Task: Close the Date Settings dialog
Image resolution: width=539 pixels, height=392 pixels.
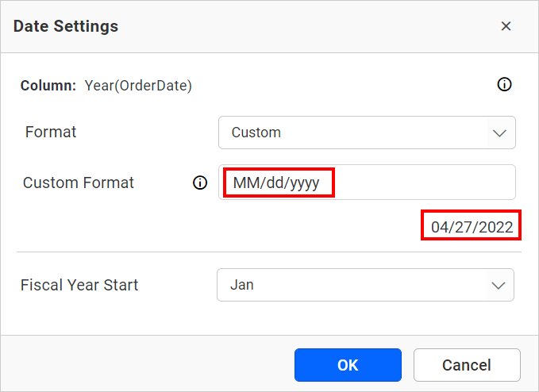Action: (x=506, y=26)
